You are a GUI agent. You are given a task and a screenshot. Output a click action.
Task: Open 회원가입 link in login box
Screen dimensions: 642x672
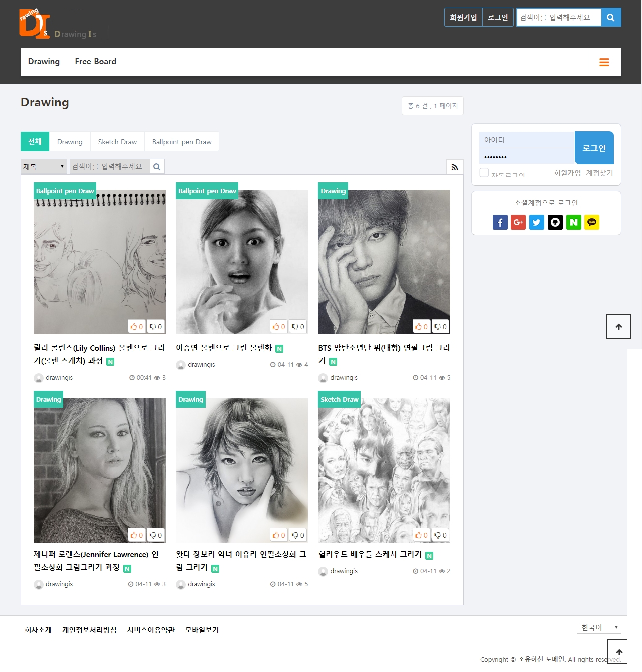[x=567, y=173]
